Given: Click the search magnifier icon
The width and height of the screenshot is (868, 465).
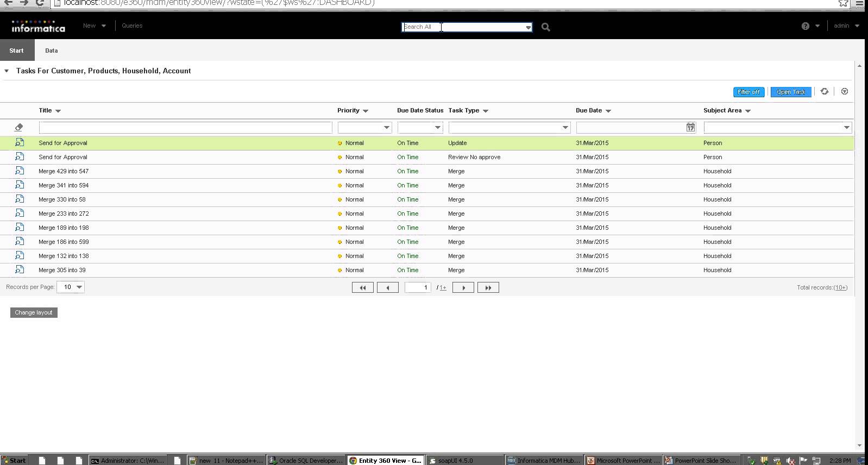Looking at the screenshot, I should pos(545,27).
